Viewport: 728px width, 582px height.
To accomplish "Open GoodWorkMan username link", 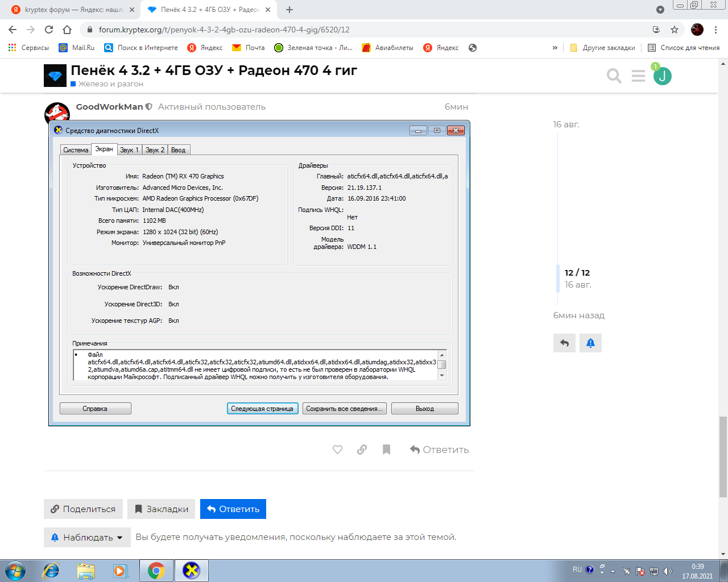I will pos(110,107).
